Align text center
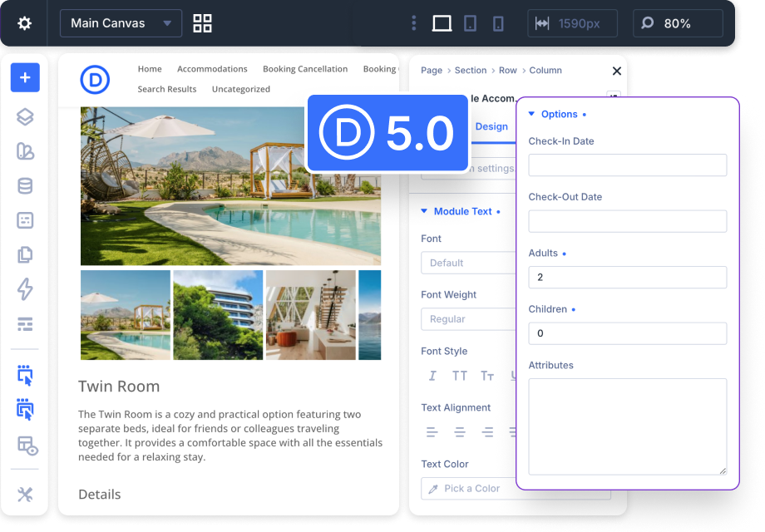 [460, 432]
